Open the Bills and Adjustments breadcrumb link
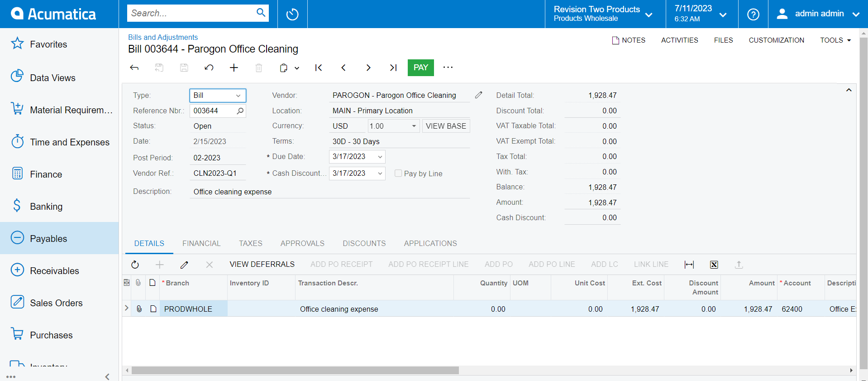868x381 pixels. tap(163, 37)
